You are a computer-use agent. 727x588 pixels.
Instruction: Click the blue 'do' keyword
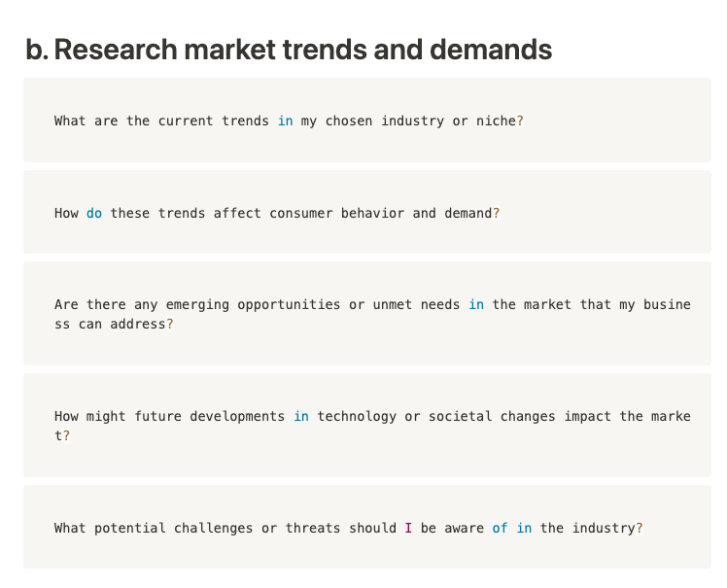click(94, 213)
